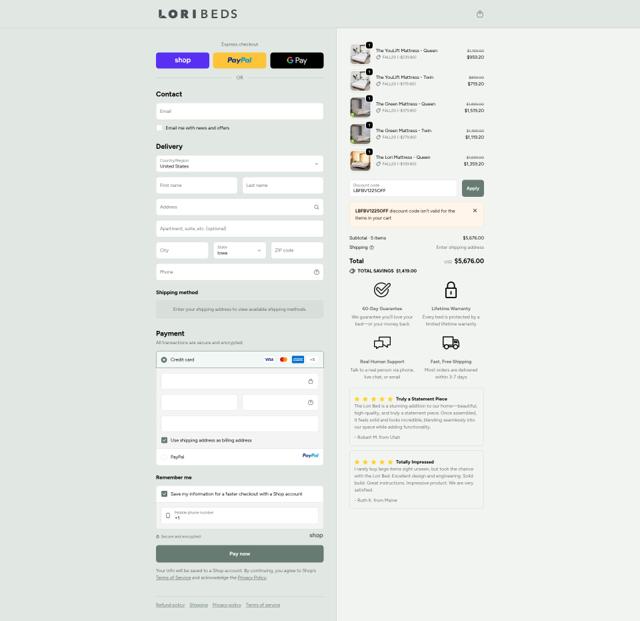Click The Green Mattress - Queen thumbnail

click(x=360, y=107)
